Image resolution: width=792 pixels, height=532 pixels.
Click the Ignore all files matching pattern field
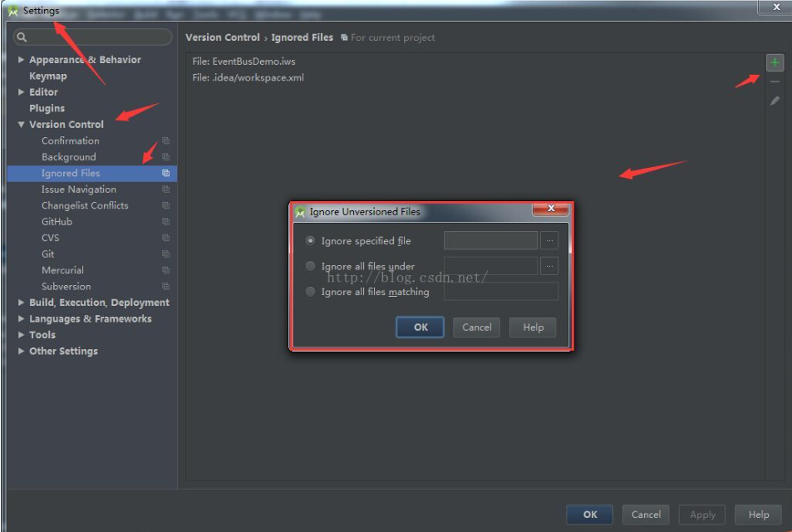pyautogui.click(x=501, y=292)
